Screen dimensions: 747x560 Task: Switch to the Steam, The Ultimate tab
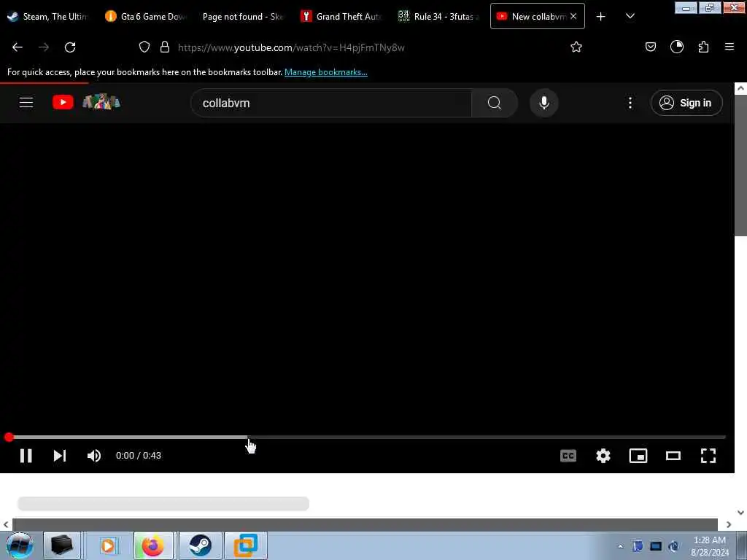click(x=47, y=17)
